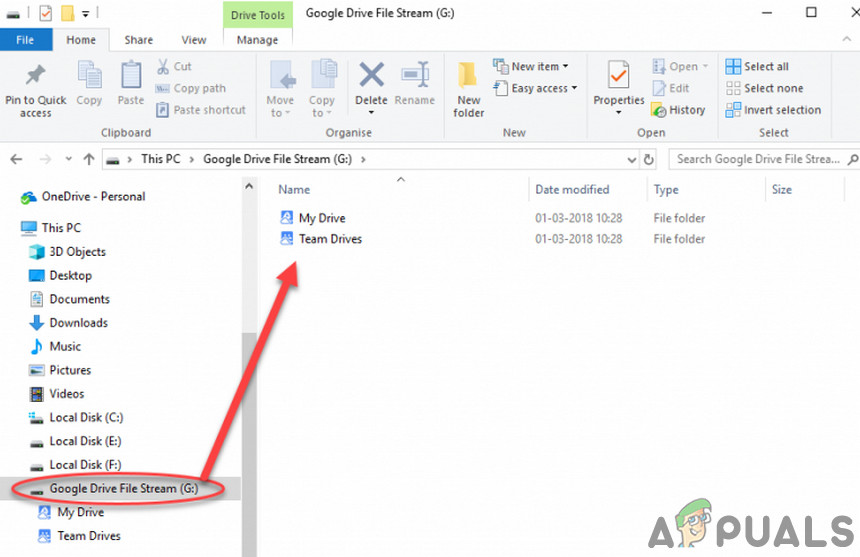Switch to the Home ribbon tab
The height and width of the screenshot is (557, 860).
(x=81, y=40)
